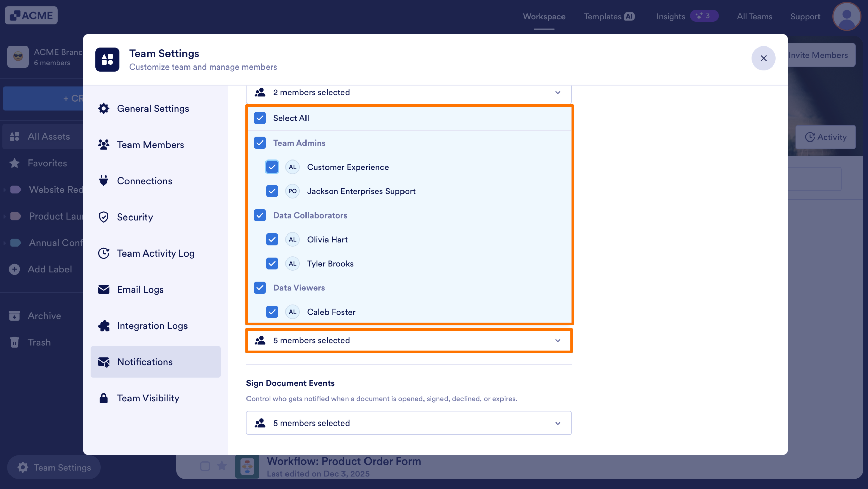This screenshot has width=868, height=489.
Task: Uncheck the Caleb Foster checkbox
Action: 272,312
